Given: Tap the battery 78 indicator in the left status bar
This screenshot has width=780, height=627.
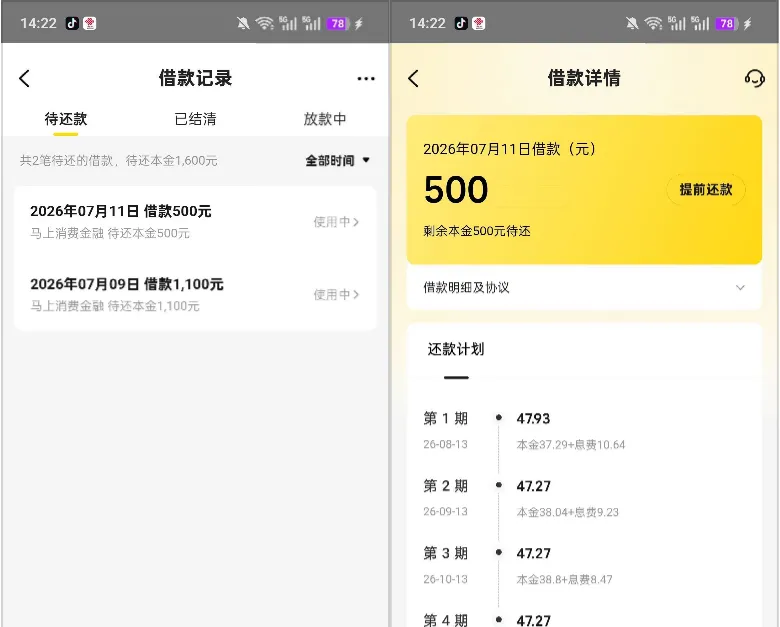Looking at the screenshot, I should 338,23.
